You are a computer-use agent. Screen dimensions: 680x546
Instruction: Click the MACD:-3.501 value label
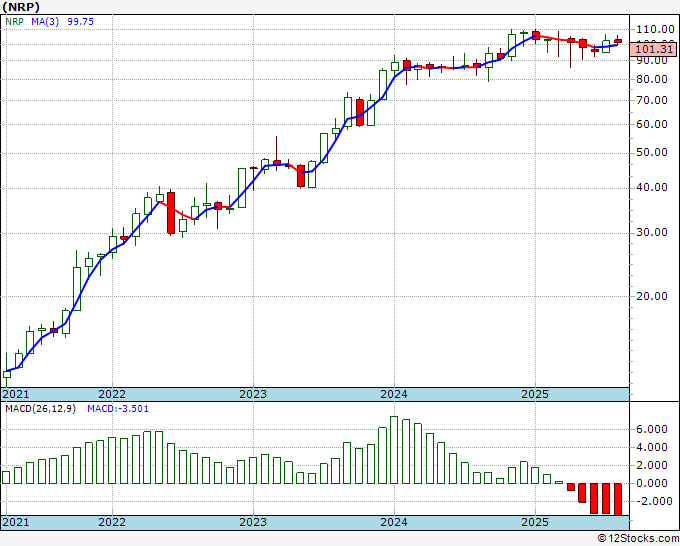coord(118,409)
